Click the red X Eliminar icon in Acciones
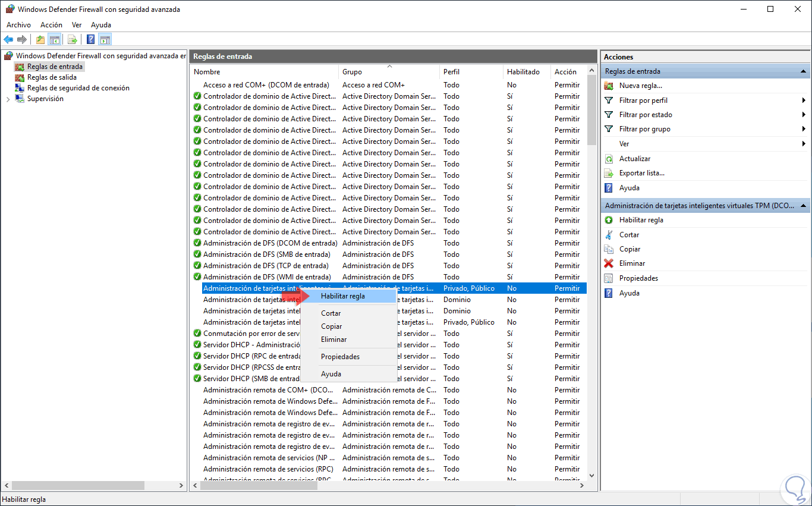Image resolution: width=812 pixels, height=506 pixels. [609, 263]
